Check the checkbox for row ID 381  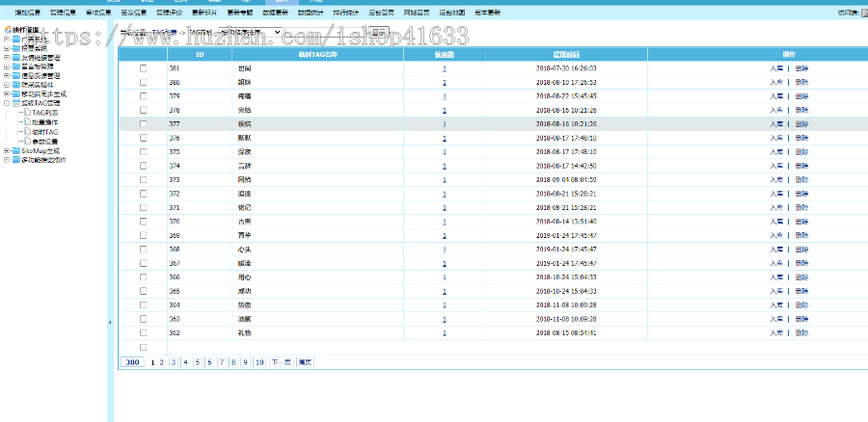point(143,69)
